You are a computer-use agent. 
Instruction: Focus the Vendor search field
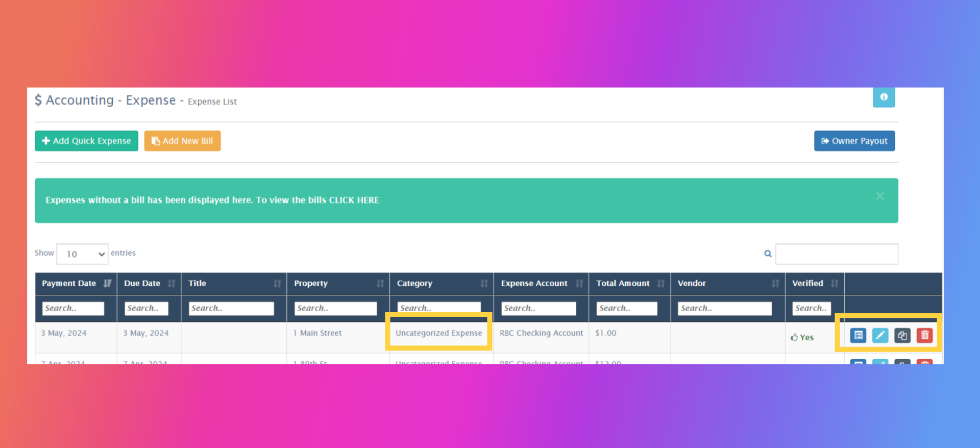click(x=725, y=308)
